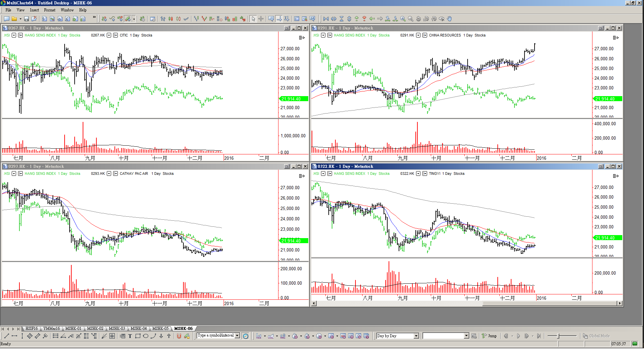The height and width of the screenshot is (354, 644).
Task: Switch to the MSHK-03 workspace tab
Action: click(117, 329)
